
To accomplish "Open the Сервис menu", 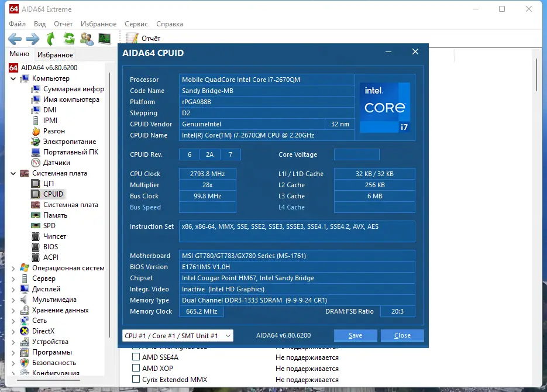I will (136, 24).
